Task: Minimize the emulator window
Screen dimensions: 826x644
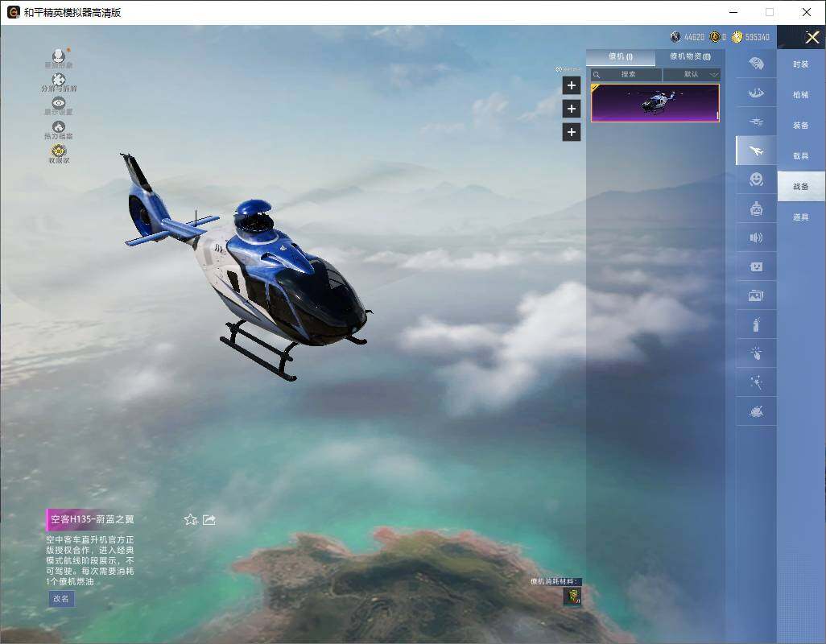Action: [733, 12]
